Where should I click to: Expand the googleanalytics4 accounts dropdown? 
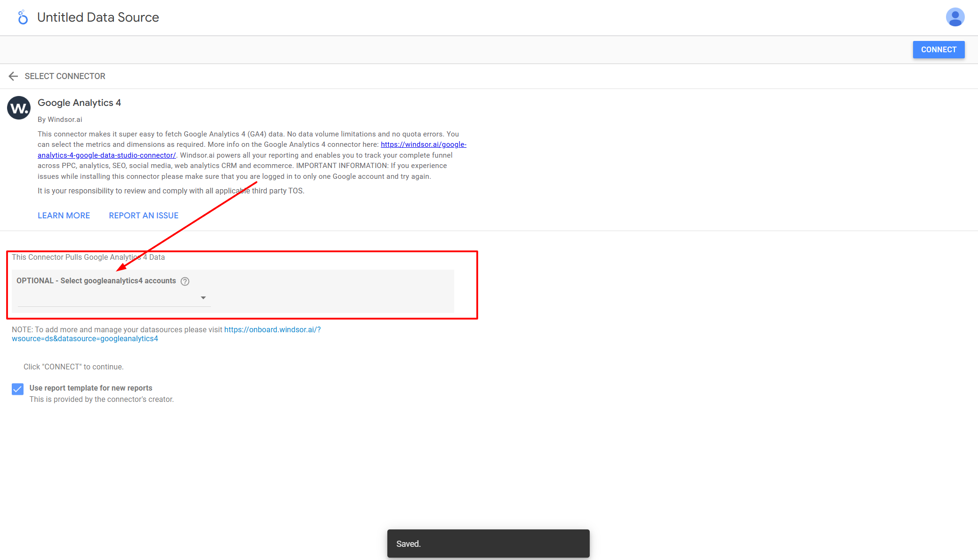(114, 298)
